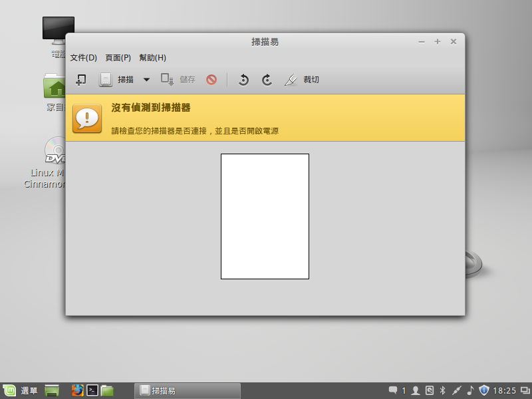This screenshot has width=532, height=399.
Task: Click the Bluetooth icon in system tray
Action: click(442, 390)
